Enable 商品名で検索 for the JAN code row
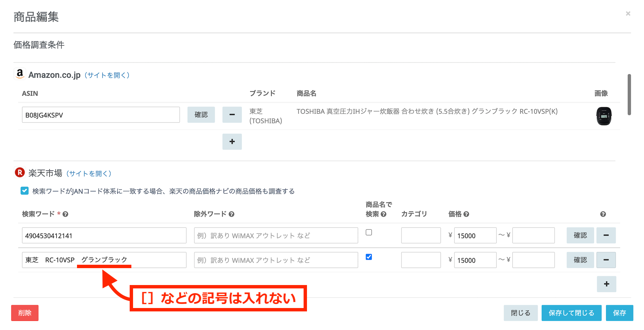The image size is (644, 330). 369,232
